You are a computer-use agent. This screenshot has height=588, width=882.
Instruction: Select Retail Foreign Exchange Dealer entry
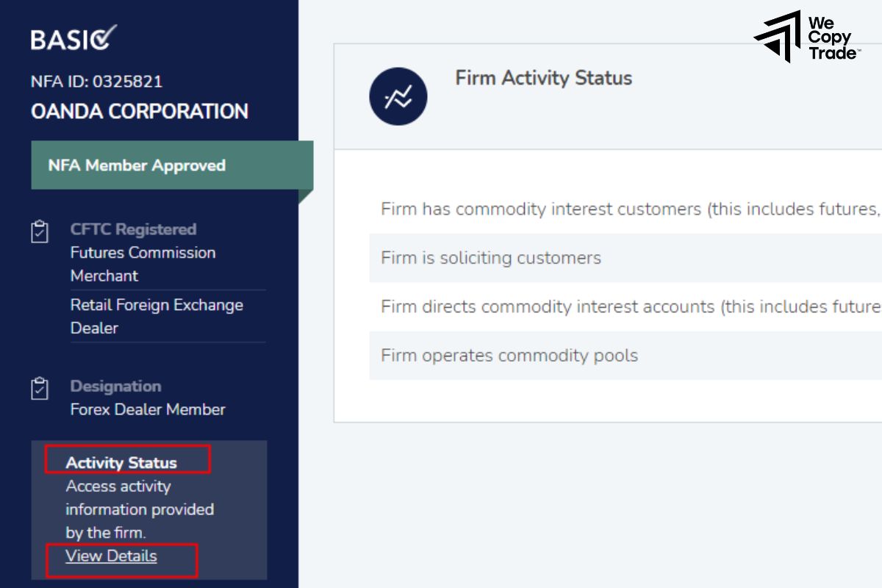[x=156, y=316]
